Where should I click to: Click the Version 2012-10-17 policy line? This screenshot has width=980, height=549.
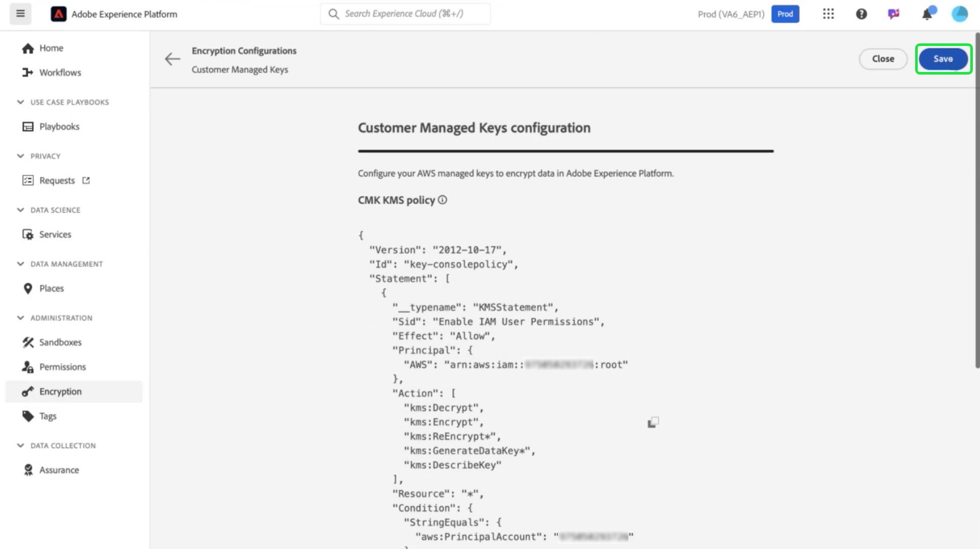[438, 250]
